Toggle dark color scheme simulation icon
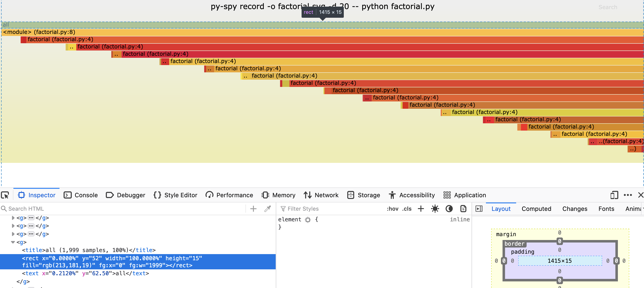This screenshot has width=644, height=288. point(449,209)
